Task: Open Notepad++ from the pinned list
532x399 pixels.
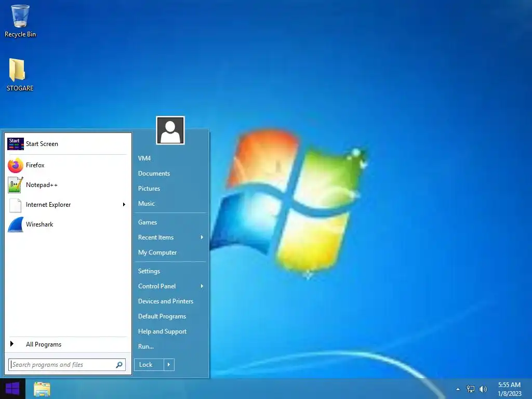Action: click(x=68, y=185)
